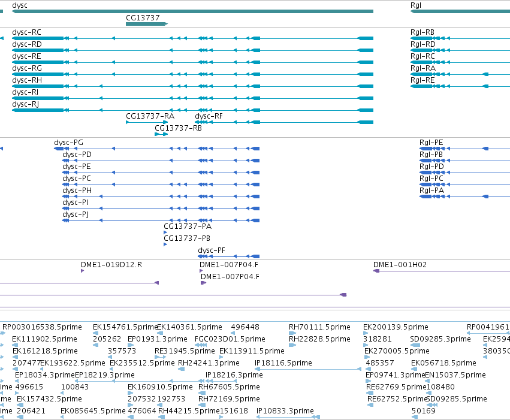Select the EK160910.5prime EST label
510x420 pixels.
pyautogui.click(x=161, y=387)
